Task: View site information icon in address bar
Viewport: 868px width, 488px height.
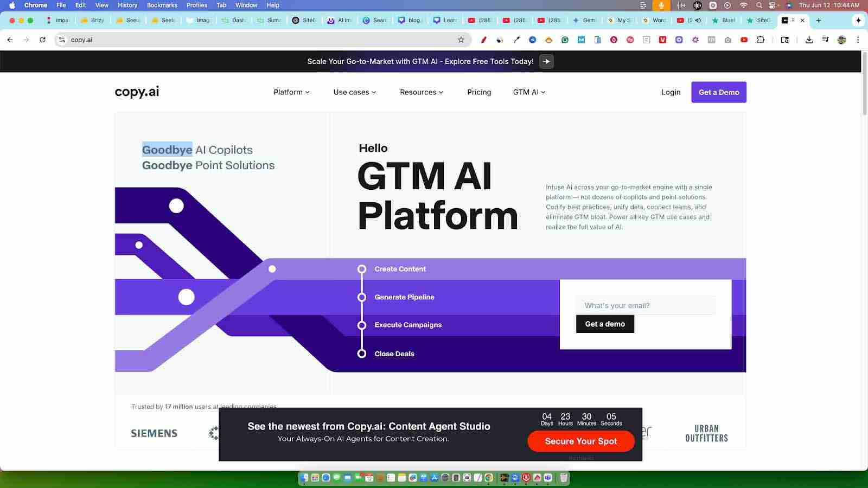Action: pyautogui.click(x=62, y=40)
